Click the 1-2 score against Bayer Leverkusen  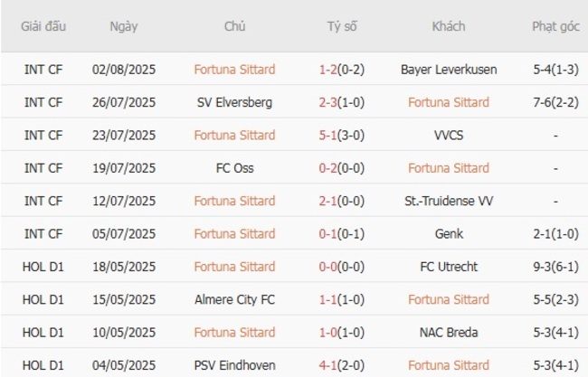click(328, 70)
